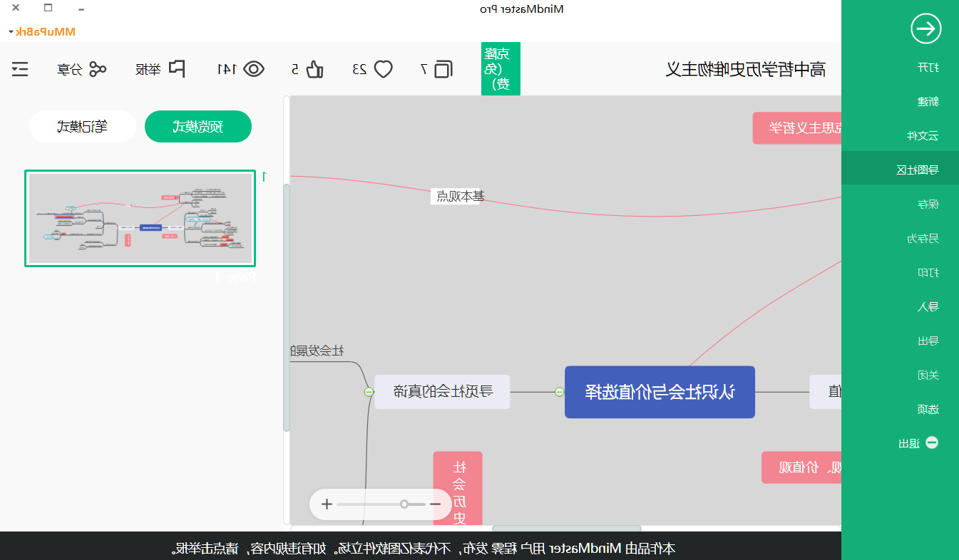Click the 分享 label text
This screenshot has height=560, width=959.
pos(71,70)
